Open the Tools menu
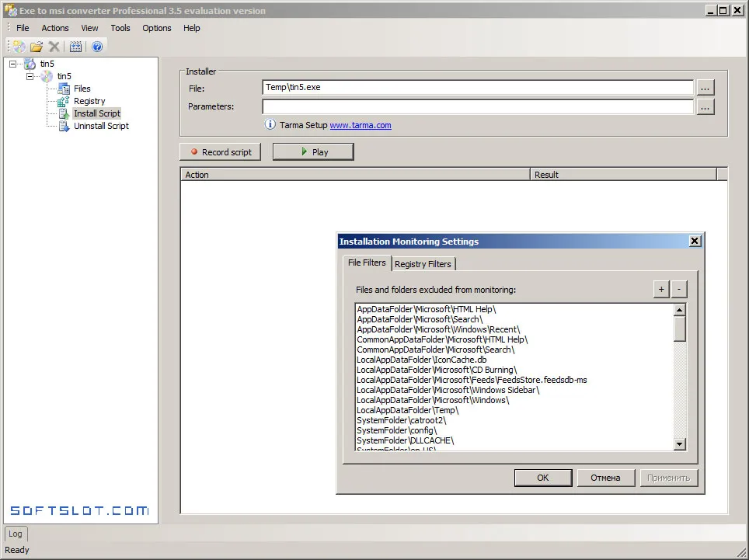This screenshot has width=749, height=560. (120, 28)
